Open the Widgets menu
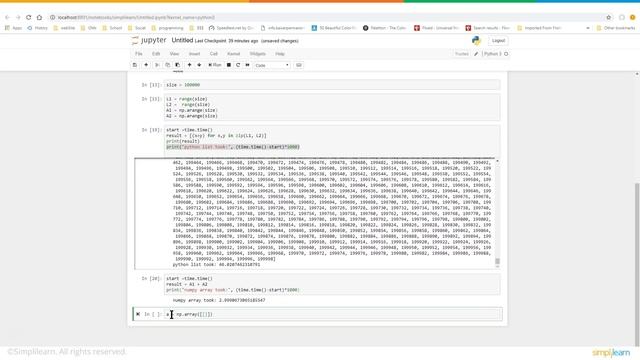This screenshot has height=360, width=640. (258, 53)
